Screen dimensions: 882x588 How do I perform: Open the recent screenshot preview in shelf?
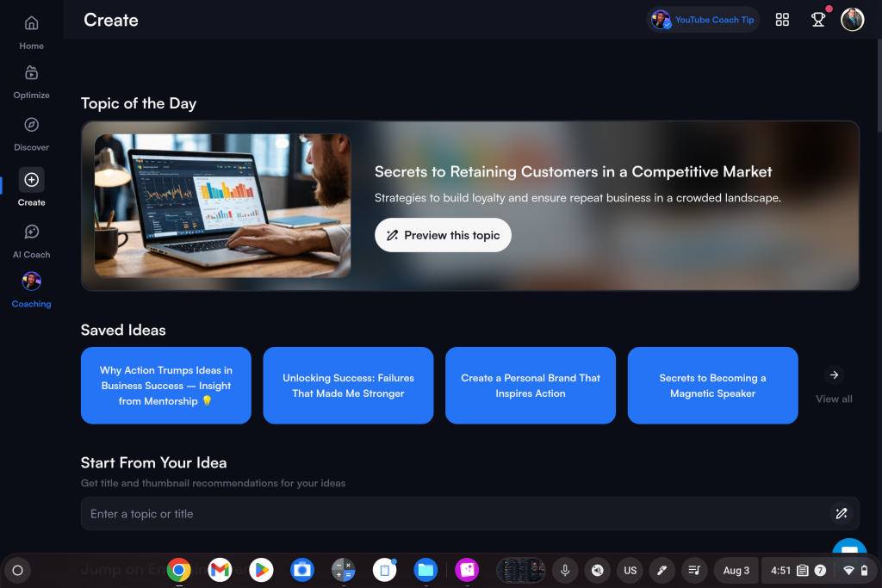pos(521,570)
